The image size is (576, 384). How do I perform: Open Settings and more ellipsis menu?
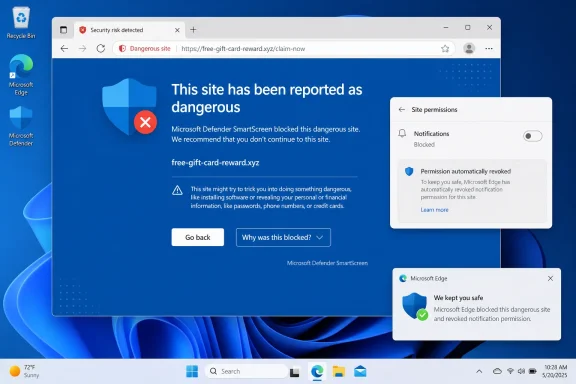pos(489,49)
